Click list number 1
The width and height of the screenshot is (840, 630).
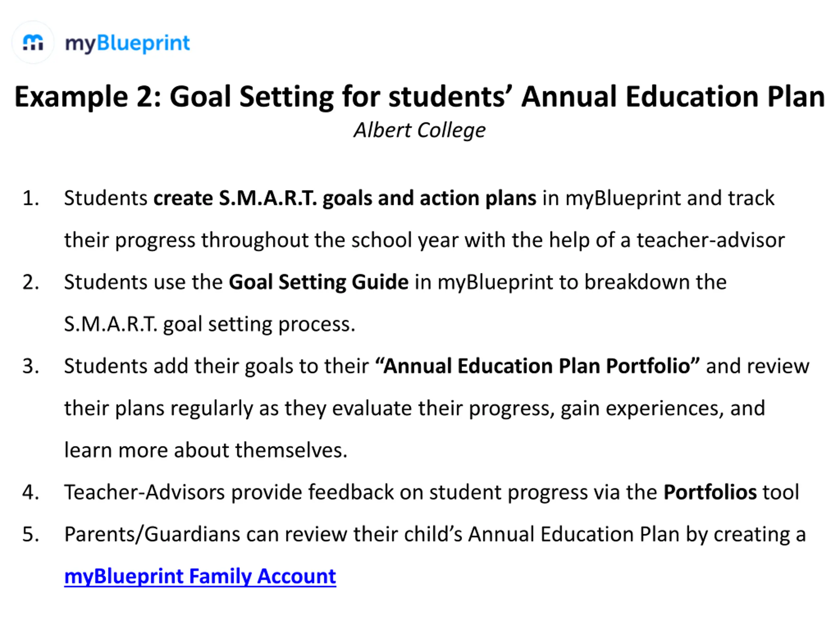coord(31,198)
